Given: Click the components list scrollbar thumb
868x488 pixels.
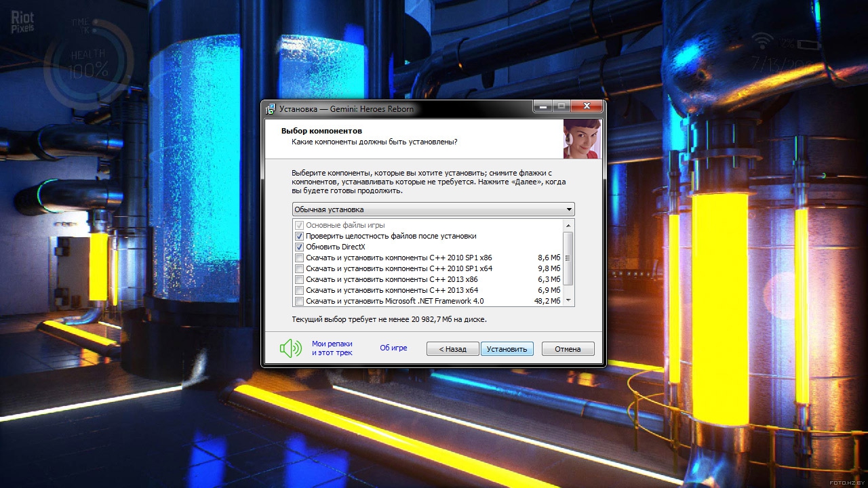Looking at the screenshot, I should click(569, 258).
